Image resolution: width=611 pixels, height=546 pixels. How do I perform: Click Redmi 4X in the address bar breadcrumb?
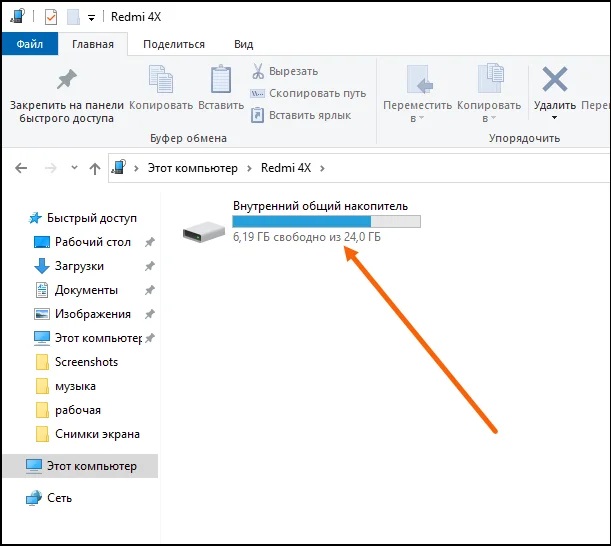tap(286, 168)
